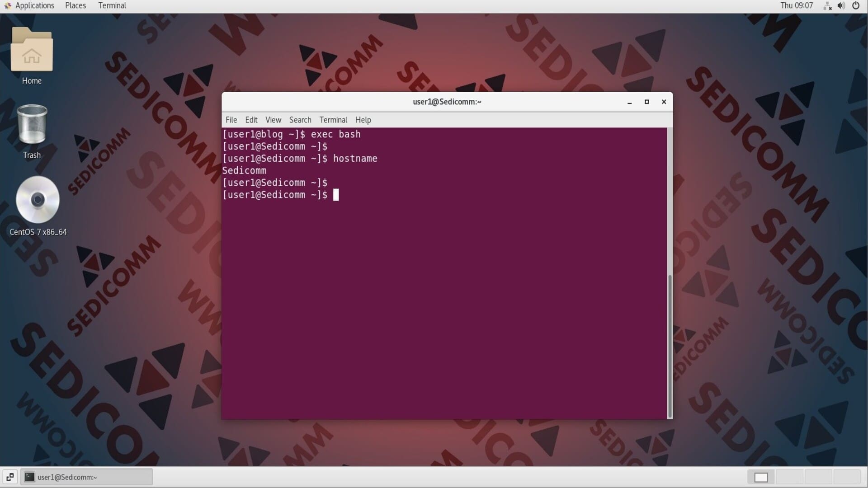Click the window list icon in bottom panel

[x=10, y=477]
